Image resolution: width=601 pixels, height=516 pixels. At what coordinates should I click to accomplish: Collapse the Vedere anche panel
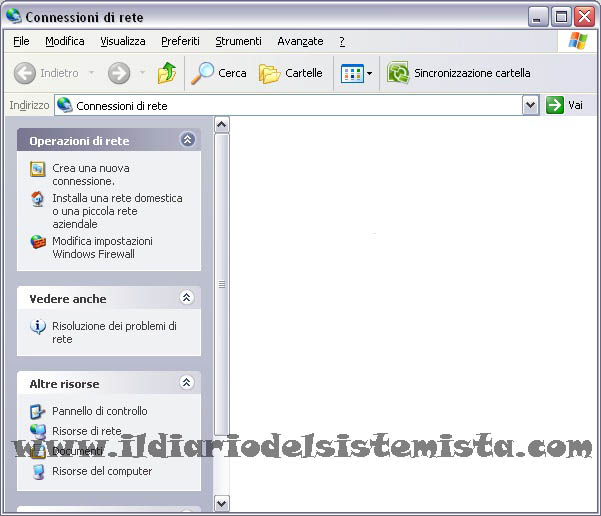coord(186,297)
